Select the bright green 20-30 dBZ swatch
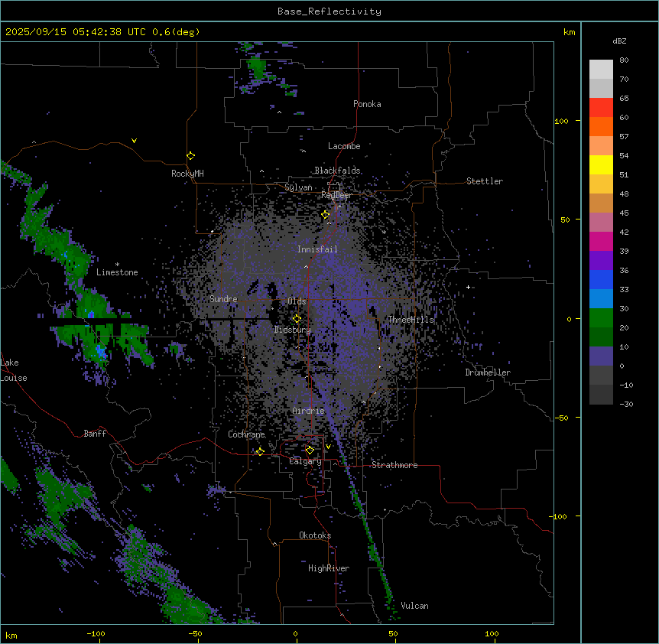 point(601,318)
